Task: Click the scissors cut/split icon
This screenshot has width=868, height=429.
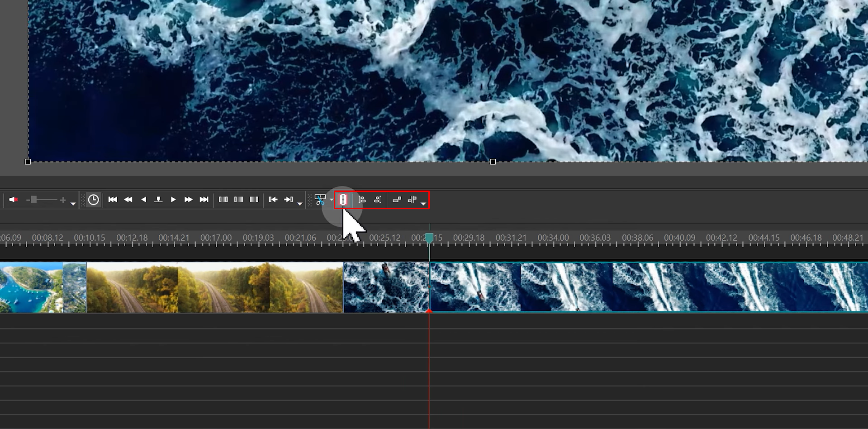Action: pyautogui.click(x=320, y=200)
